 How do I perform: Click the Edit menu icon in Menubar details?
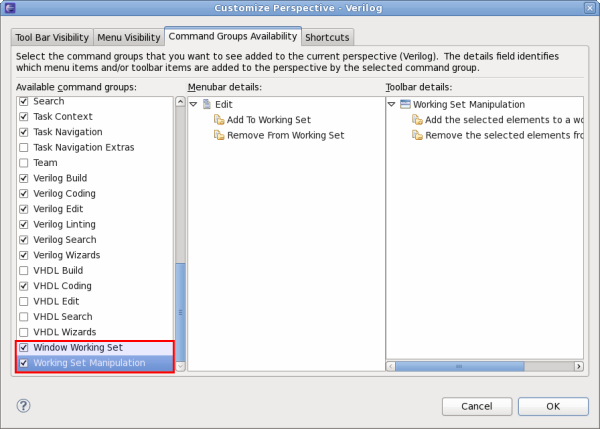pos(207,104)
